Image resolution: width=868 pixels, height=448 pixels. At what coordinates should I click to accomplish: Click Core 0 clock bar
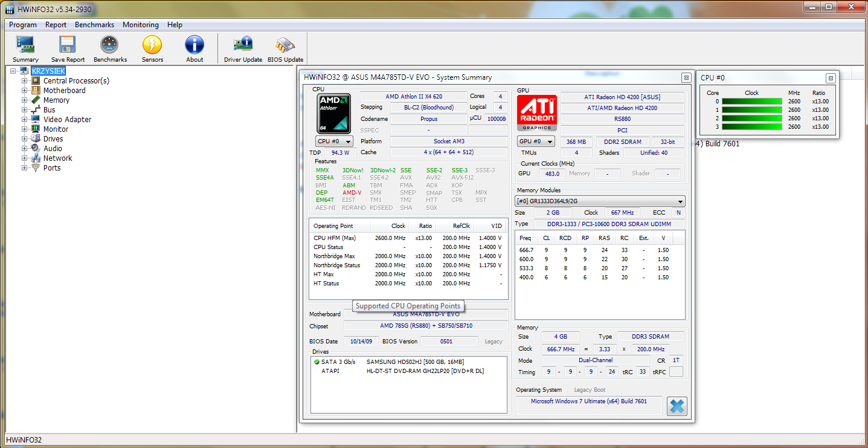click(x=752, y=102)
